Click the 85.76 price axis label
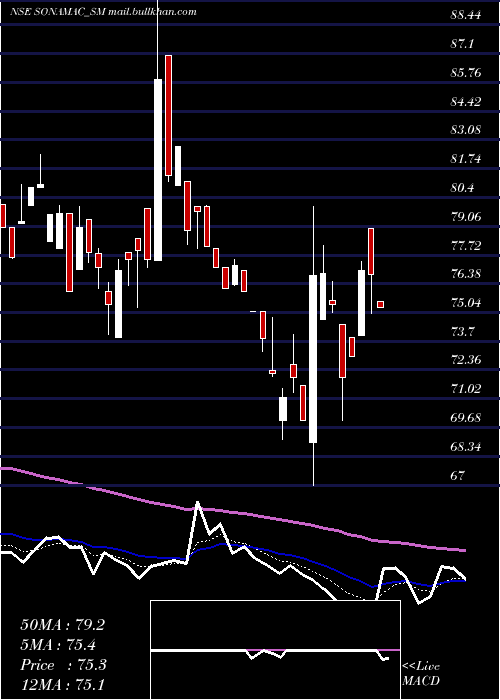 click(466, 73)
